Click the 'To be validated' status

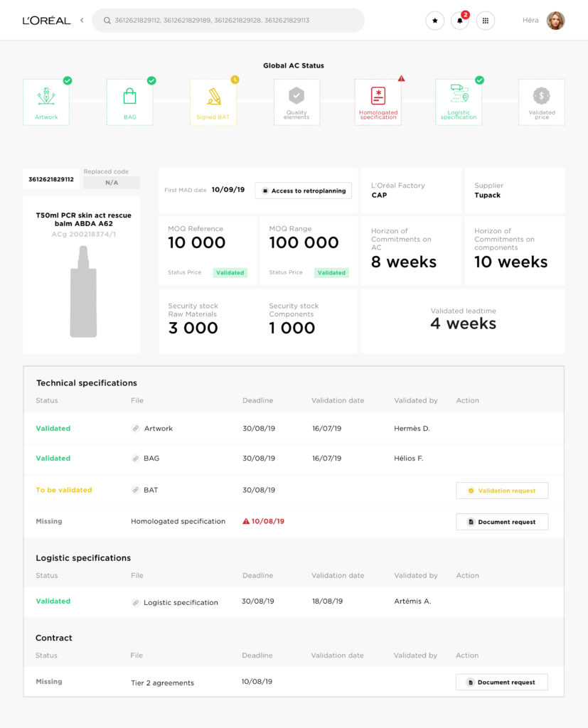64,490
